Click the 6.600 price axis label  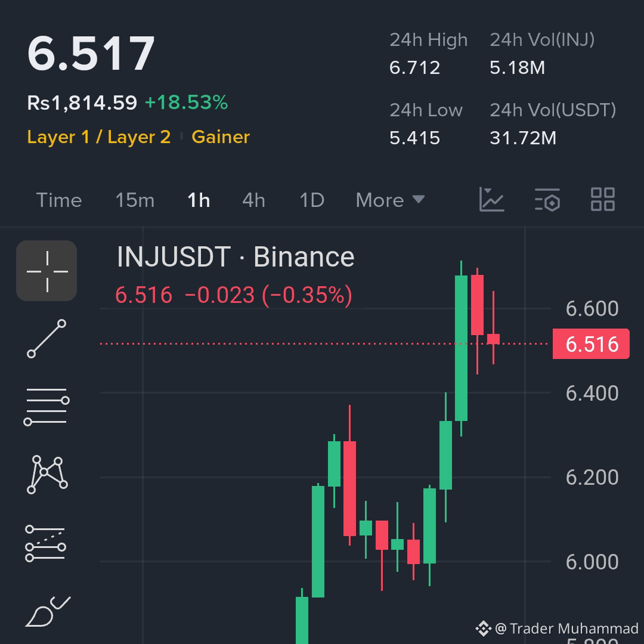click(592, 308)
